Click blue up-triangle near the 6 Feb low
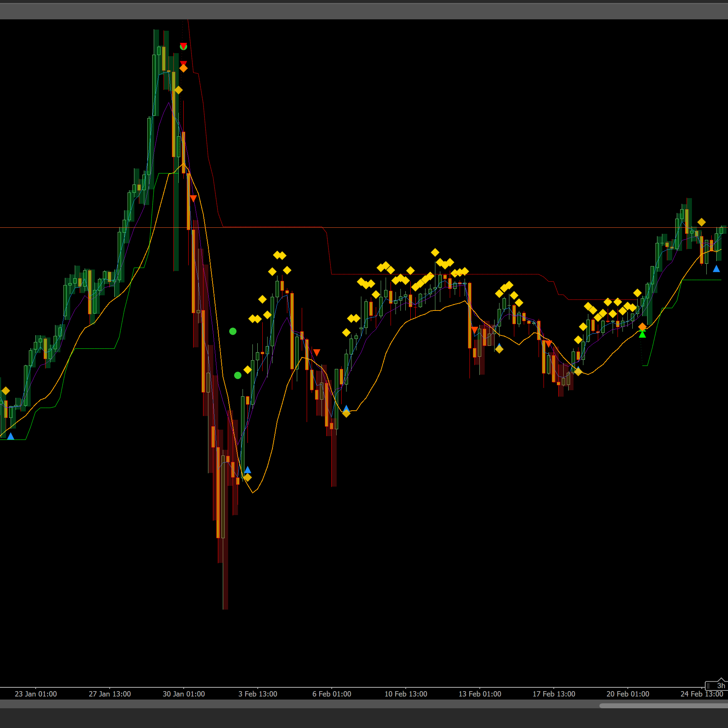 point(346,408)
